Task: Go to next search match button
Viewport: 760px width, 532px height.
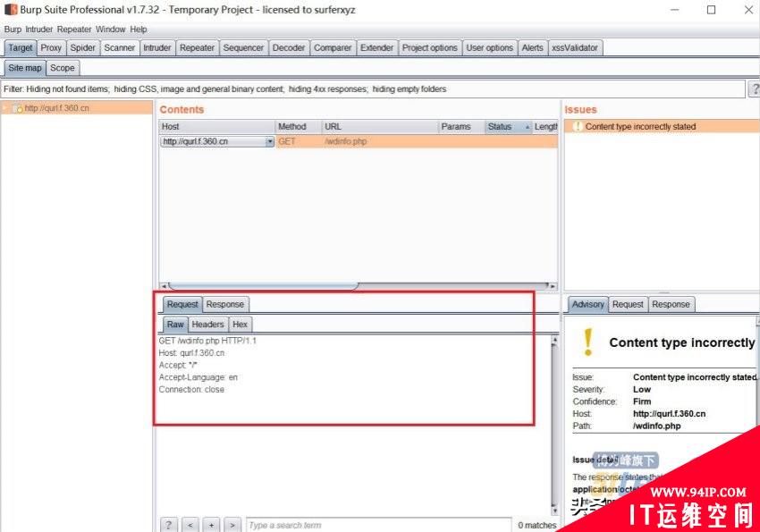Action: (x=232, y=525)
